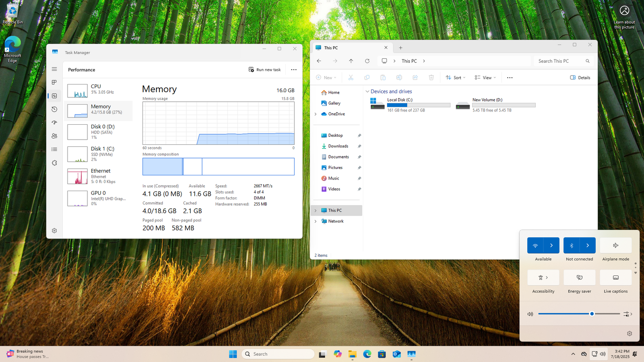Open Startup apps page in Task Manager
The height and width of the screenshot is (362, 644).
54,123
